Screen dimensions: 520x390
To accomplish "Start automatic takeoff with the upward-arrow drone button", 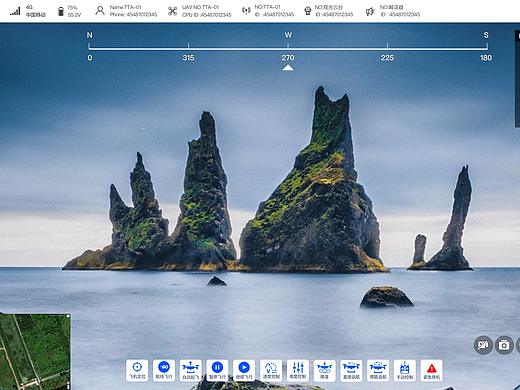I will click(191, 370).
